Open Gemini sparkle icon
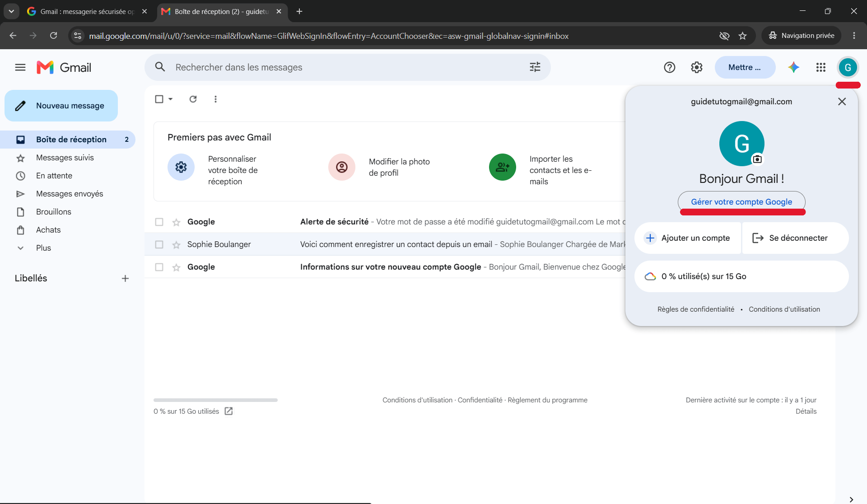 coord(793,67)
